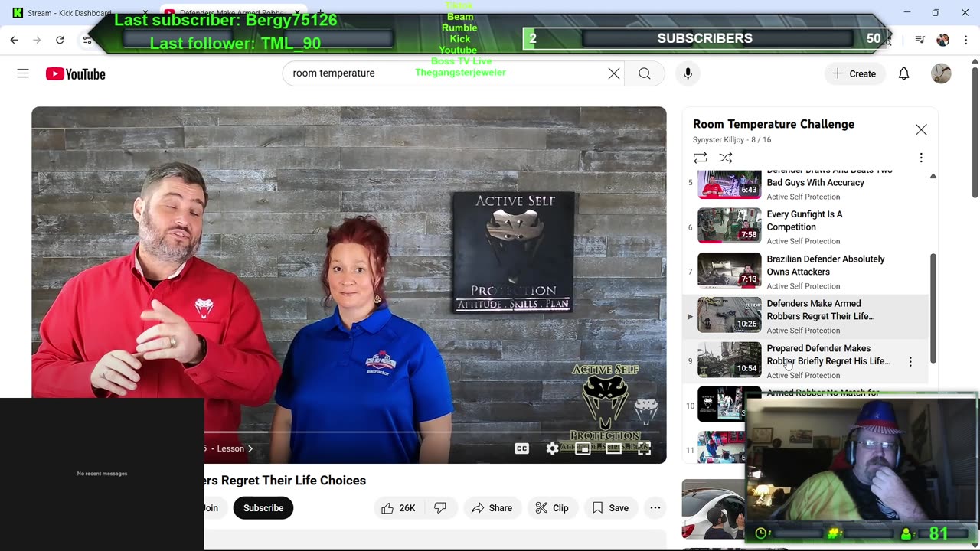Go to YouTube home via logo
980x551 pixels.
coord(75,73)
